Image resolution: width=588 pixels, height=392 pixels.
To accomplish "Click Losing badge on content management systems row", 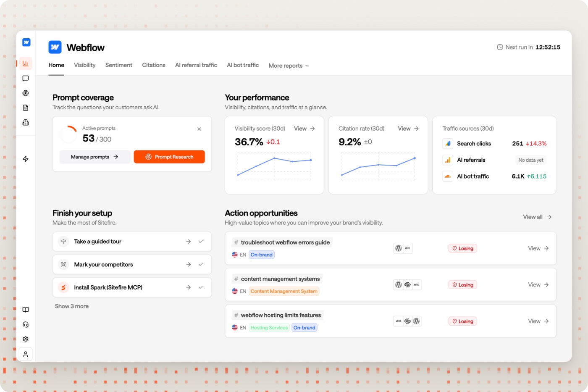I will (463, 285).
